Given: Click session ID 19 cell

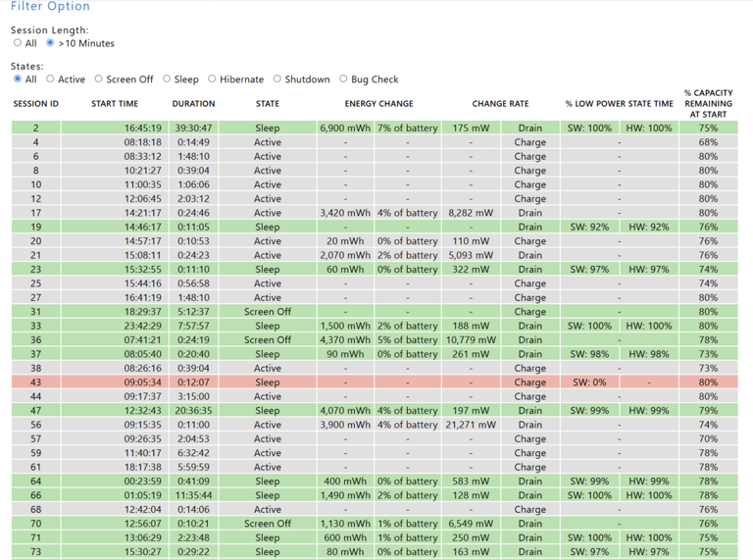Looking at the screenshot, I should 36,227.
